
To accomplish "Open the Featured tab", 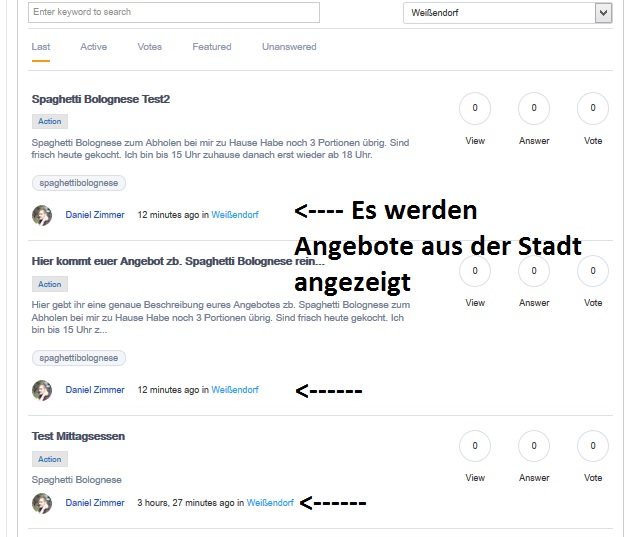I will point(211,47).
